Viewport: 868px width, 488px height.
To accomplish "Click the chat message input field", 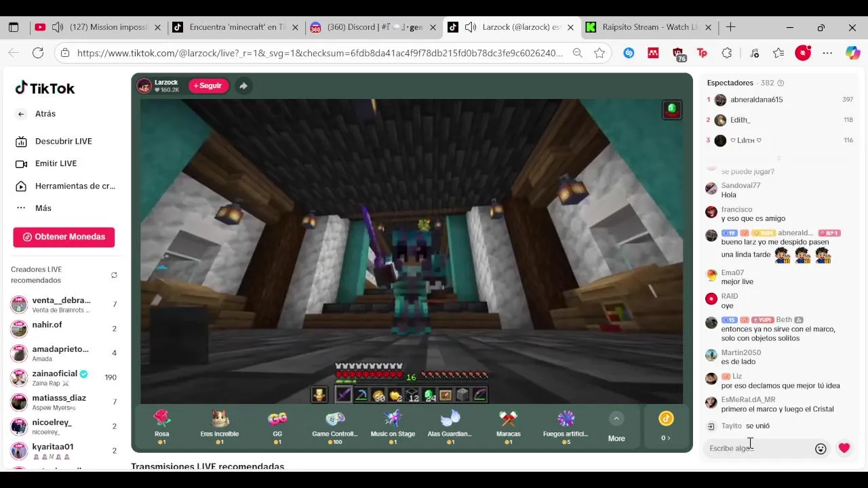I will coord(759,449).
